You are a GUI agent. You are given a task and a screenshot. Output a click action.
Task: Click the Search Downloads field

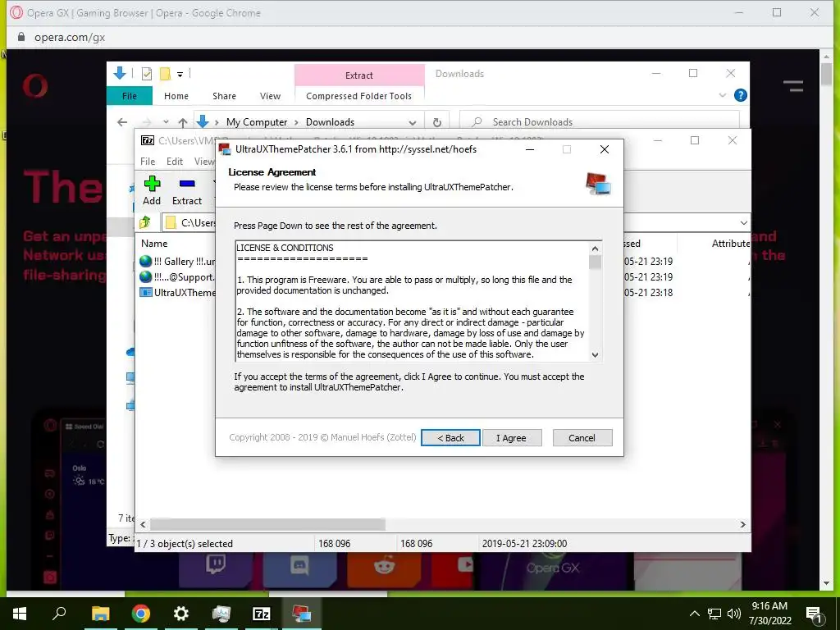600,122
